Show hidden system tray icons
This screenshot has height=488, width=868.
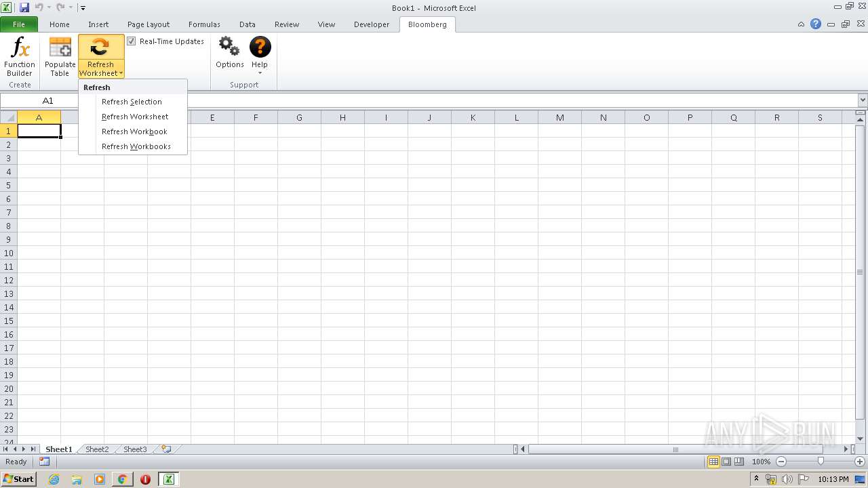tap(756, 479)
